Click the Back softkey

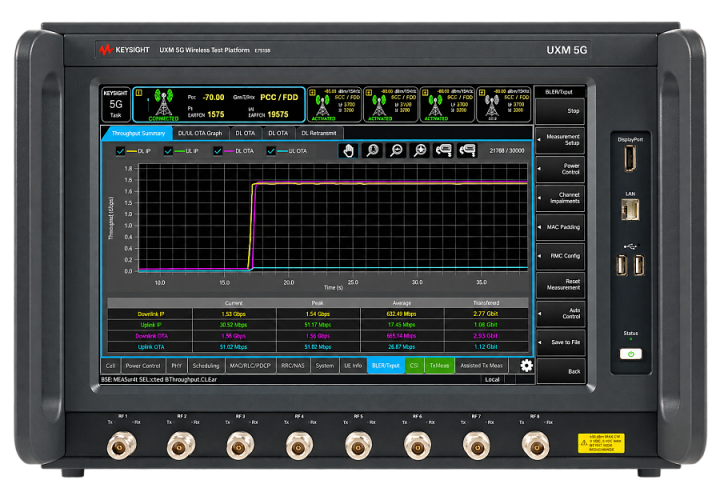pyautogui.click(x=560, y=371)
